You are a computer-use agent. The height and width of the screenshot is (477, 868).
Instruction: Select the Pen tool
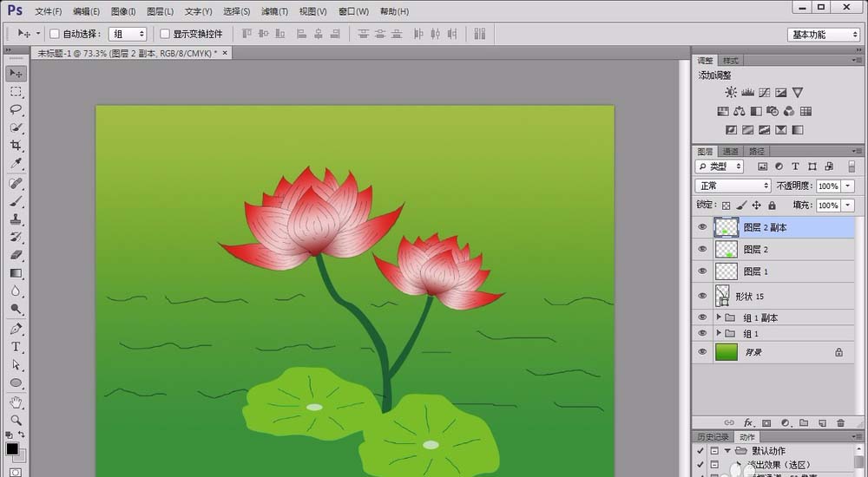click(x=16, y=329)
